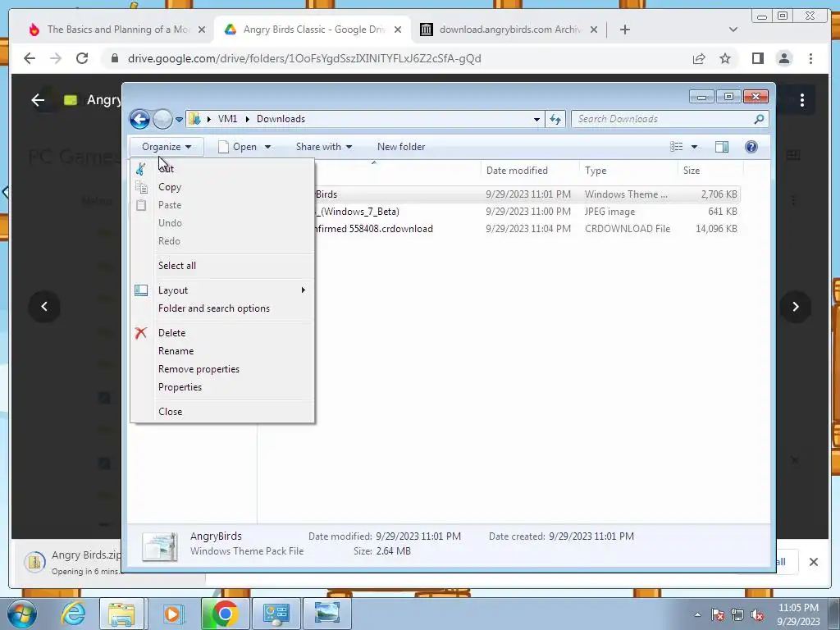Choose Delete from the Organize menu

(222, 333)
